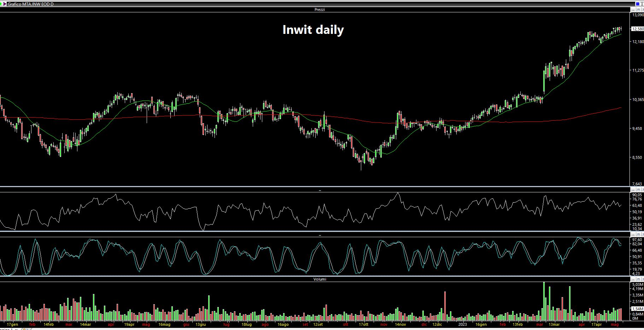This screenshot has height=330, width=644.
Task: Click the 14mar date on the time axis
Action: pyautogui.click(x=85, y=324)
